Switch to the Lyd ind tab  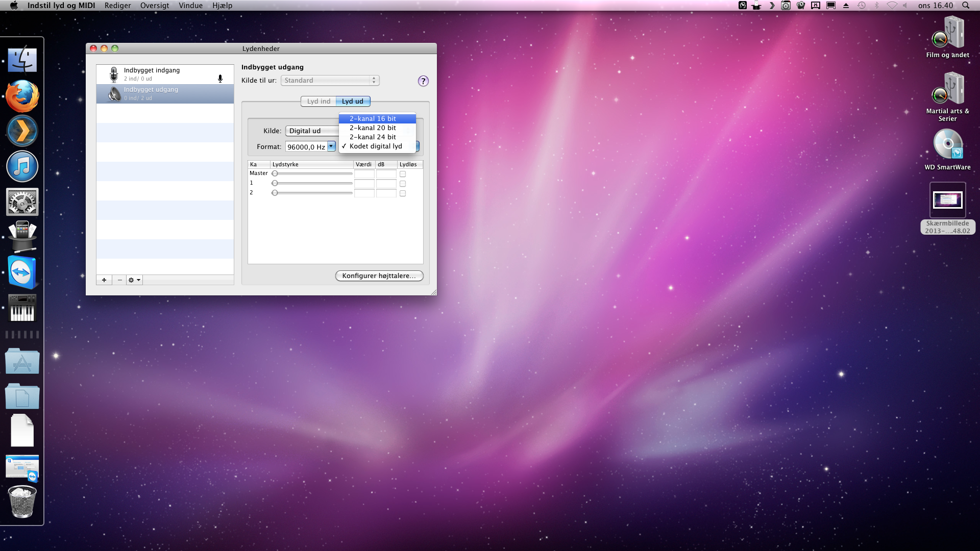[x=318, y=102]
